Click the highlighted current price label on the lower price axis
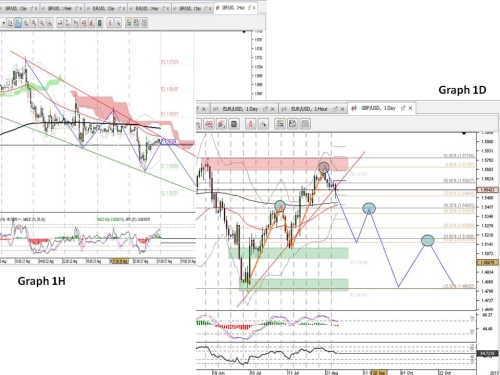500x375 pixels. (488, 190)
